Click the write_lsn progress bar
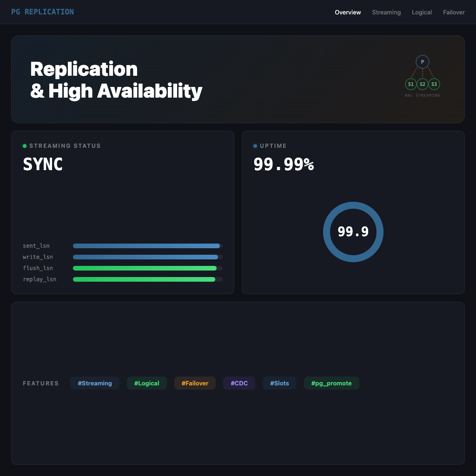The width and height of the screenshot is (476, 476). click(147, 257)
